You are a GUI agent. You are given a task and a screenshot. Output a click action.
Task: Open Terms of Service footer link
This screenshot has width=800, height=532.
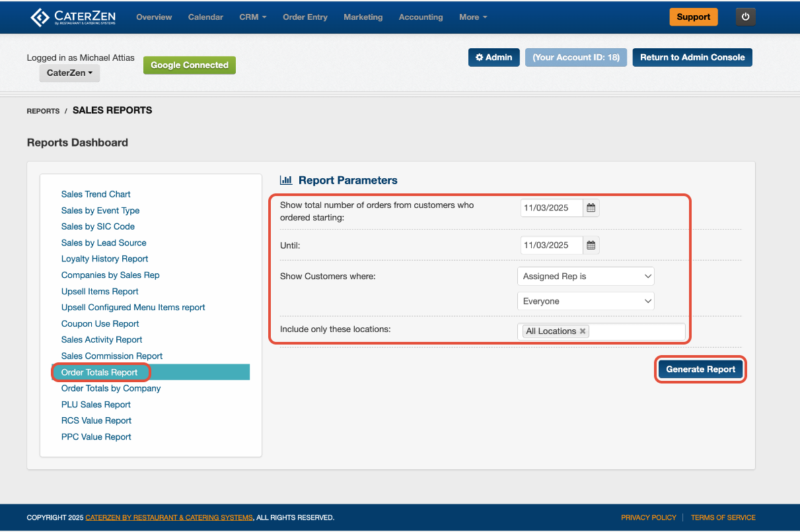(723, 518)
